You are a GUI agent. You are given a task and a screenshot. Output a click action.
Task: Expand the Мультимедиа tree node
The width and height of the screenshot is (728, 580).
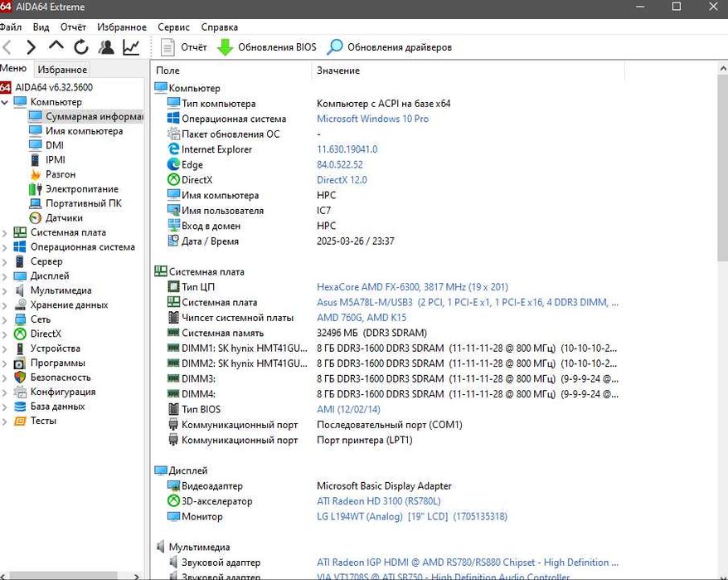click(5, 290)
